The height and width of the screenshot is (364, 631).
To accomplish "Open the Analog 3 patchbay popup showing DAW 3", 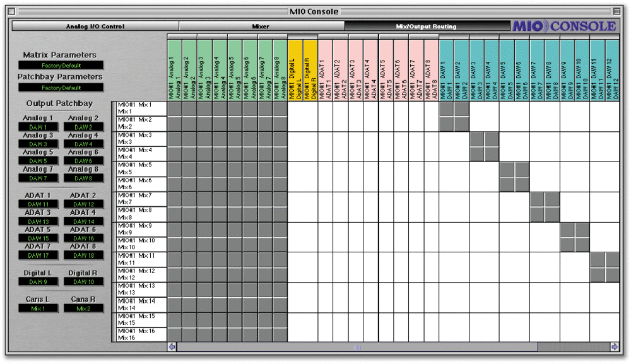I will pyautogui.click(x=38, y=144).
